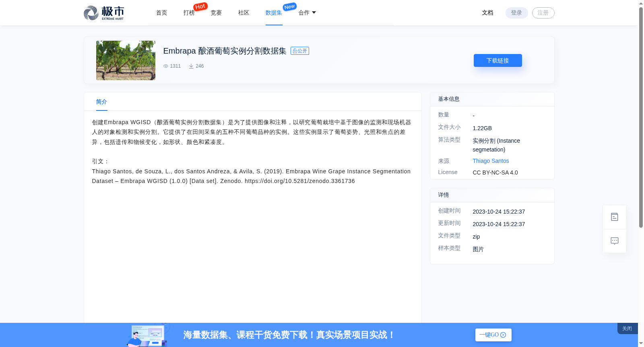644x347 pixels.
Task: Click the 详情 panel header
Action: pos(492,195)
